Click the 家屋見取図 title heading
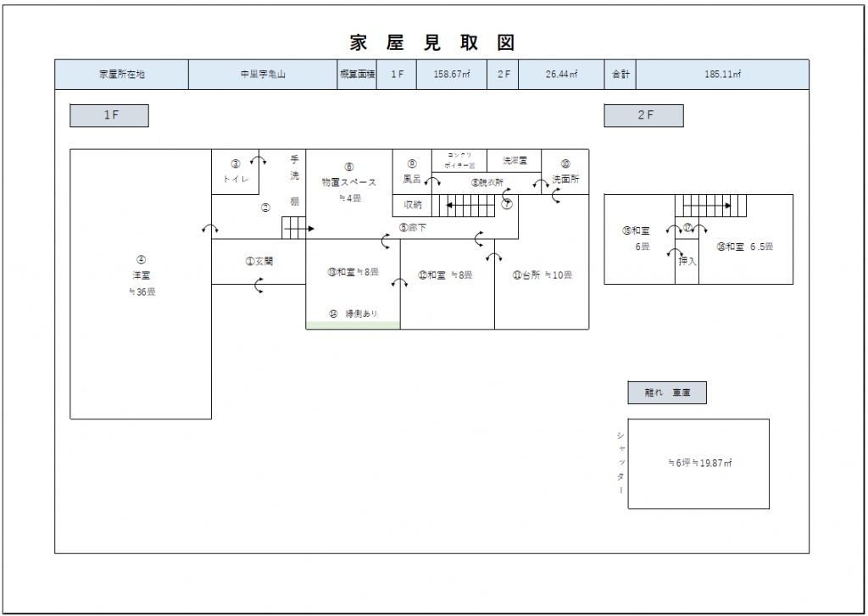The image size is (868, 616). [x=432, y=42]
